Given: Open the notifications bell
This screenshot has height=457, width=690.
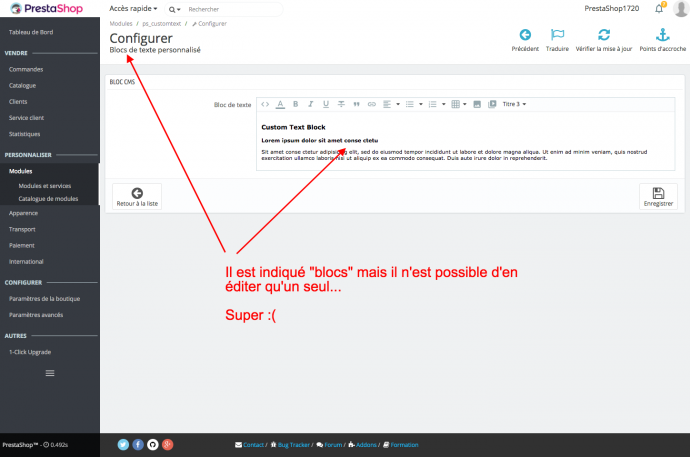Looking at the screenshot, I should [659, 8].
